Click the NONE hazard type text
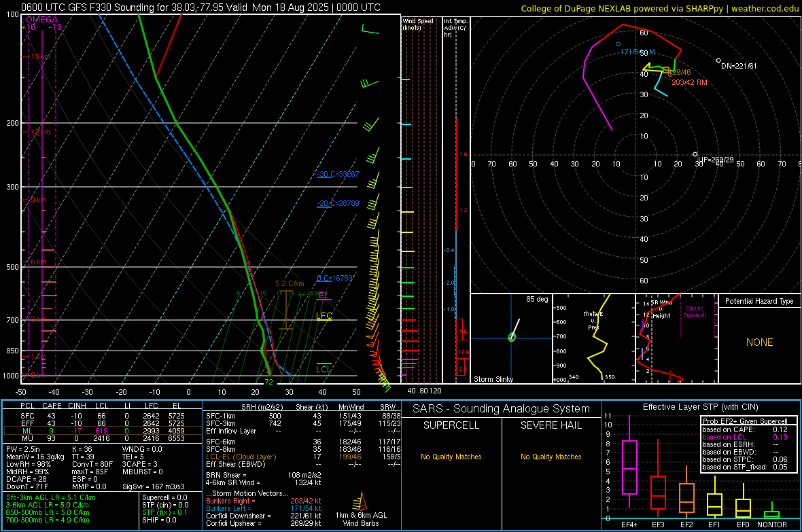Screen dimensions: 802x532 coord(759,342)
